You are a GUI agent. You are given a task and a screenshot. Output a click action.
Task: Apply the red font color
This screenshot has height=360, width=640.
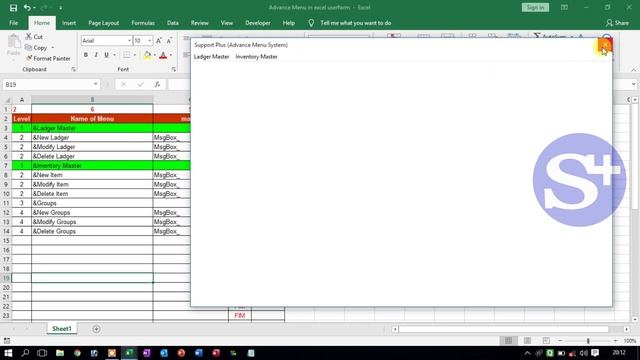tap(163, 55)
